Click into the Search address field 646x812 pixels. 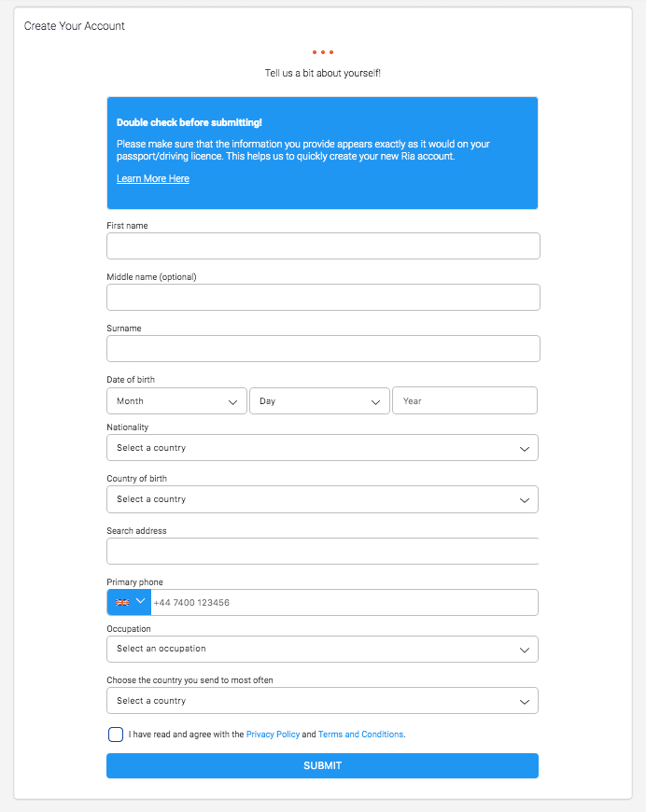pos(323,552)
